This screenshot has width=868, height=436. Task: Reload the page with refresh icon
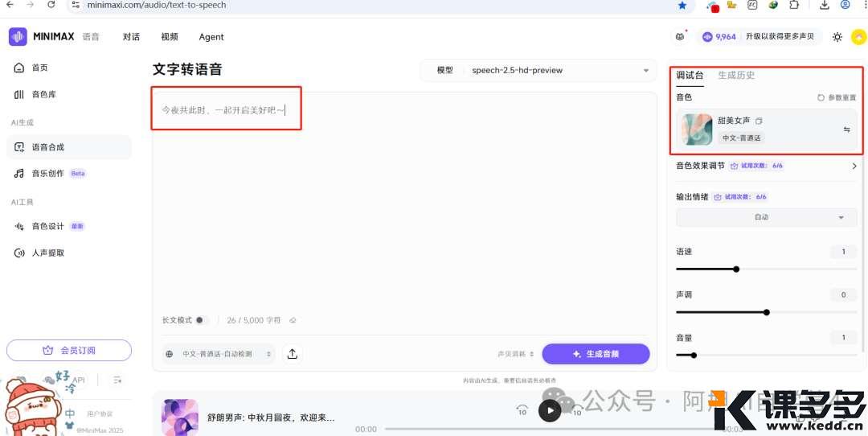pos(51,5)
